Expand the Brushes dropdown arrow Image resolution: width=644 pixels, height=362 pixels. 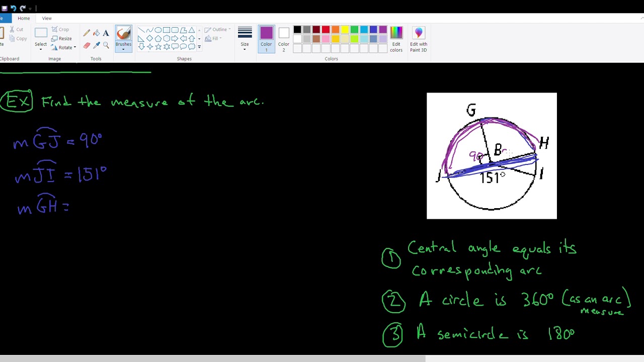pos(123,49)
